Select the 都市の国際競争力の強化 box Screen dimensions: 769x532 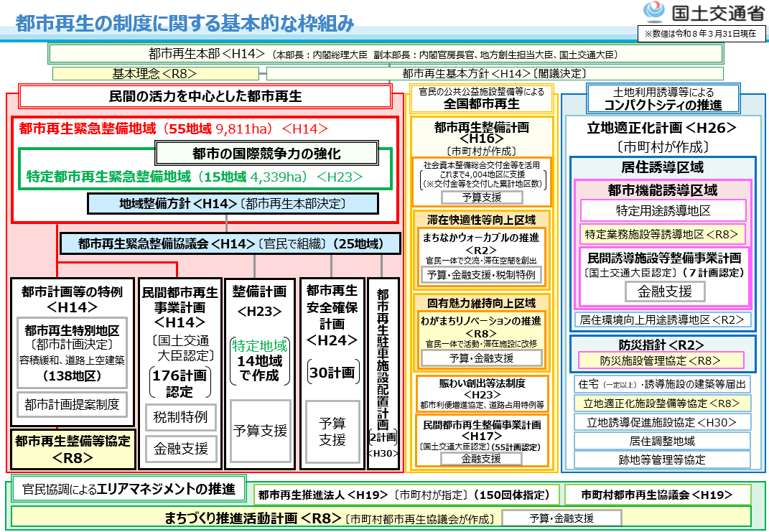click(x=266, y=154)
